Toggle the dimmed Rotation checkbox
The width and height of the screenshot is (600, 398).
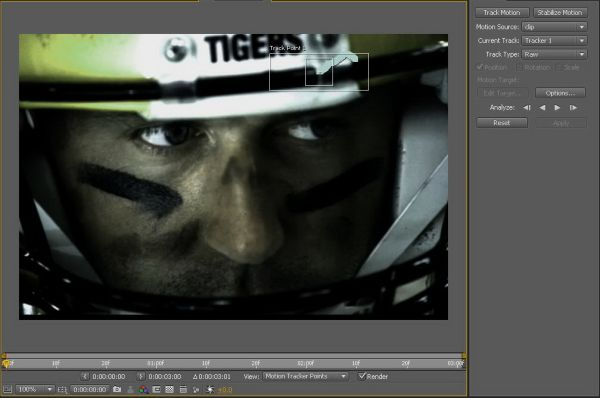519,67
